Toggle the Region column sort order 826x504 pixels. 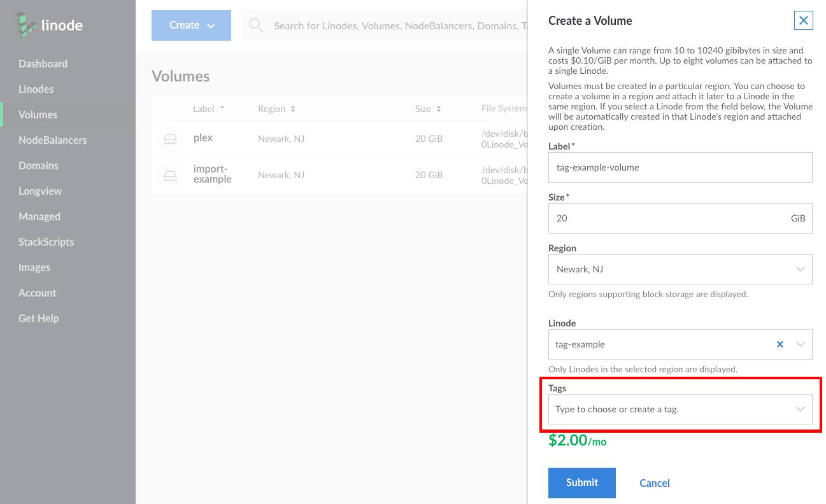(292, 108)
